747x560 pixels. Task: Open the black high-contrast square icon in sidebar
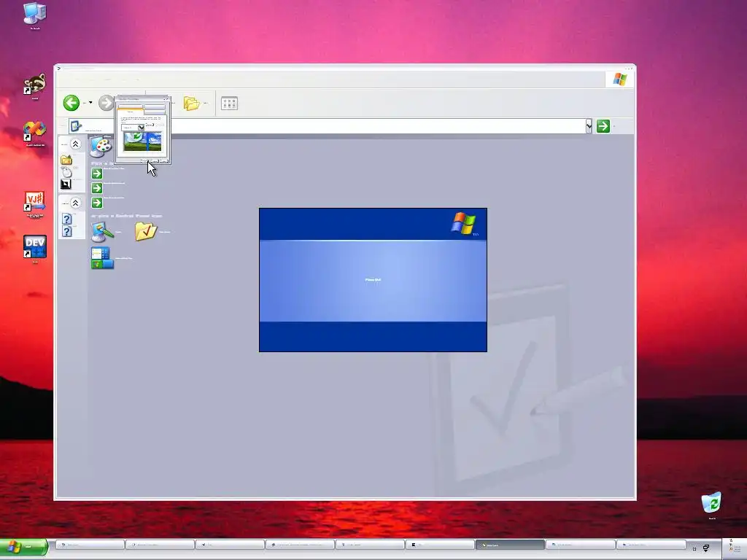click(x=66, y=184)
